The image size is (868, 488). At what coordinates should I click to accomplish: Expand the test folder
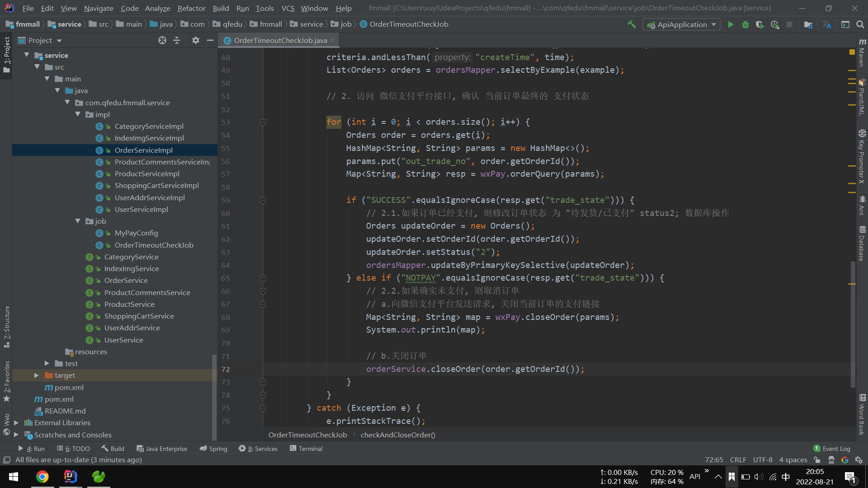47,363
